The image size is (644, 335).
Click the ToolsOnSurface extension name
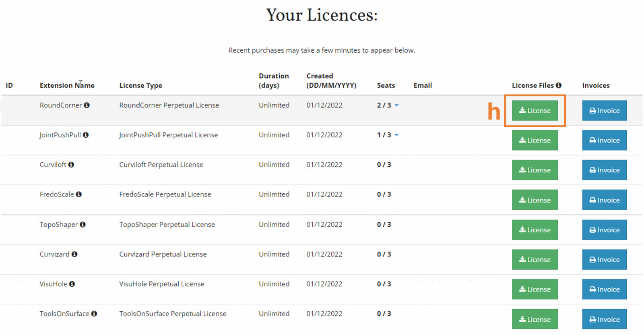(x=64, y=314)
